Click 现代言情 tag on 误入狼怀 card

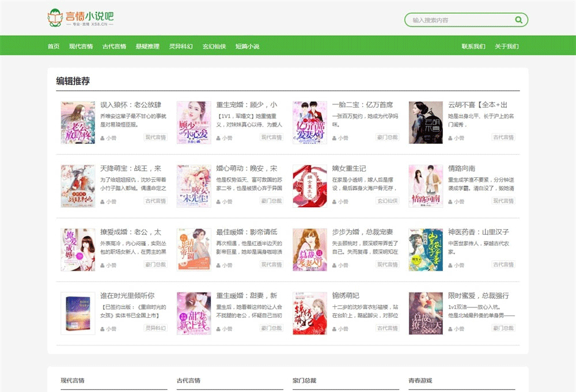tap(156, 137)
